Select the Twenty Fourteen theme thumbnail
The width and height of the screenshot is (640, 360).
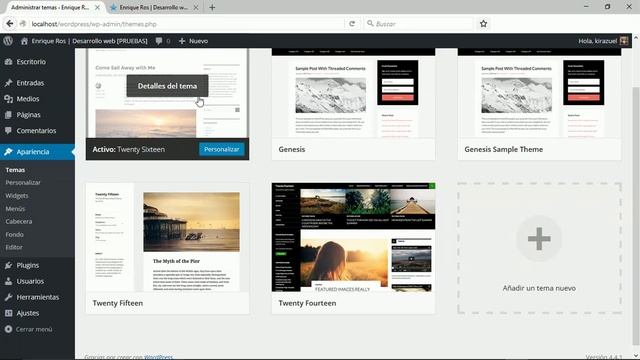[353, 237]
